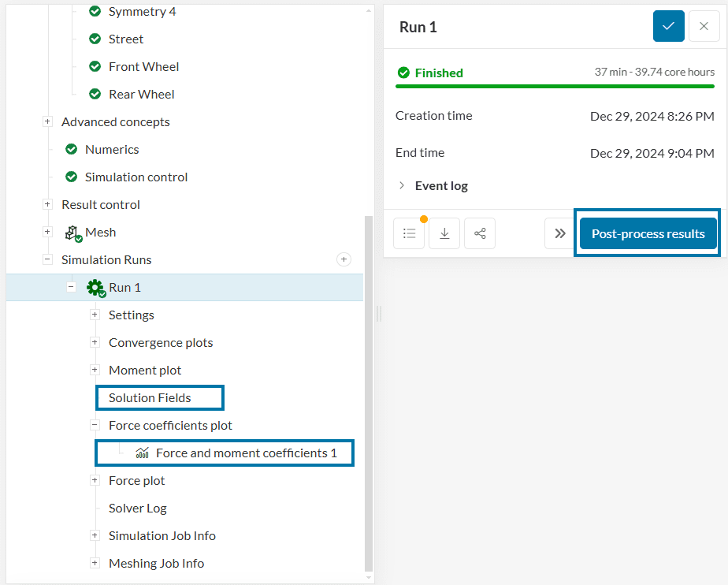728x585 pixels.
Task: Select Solver Log tree item
Action: [138, 509]
